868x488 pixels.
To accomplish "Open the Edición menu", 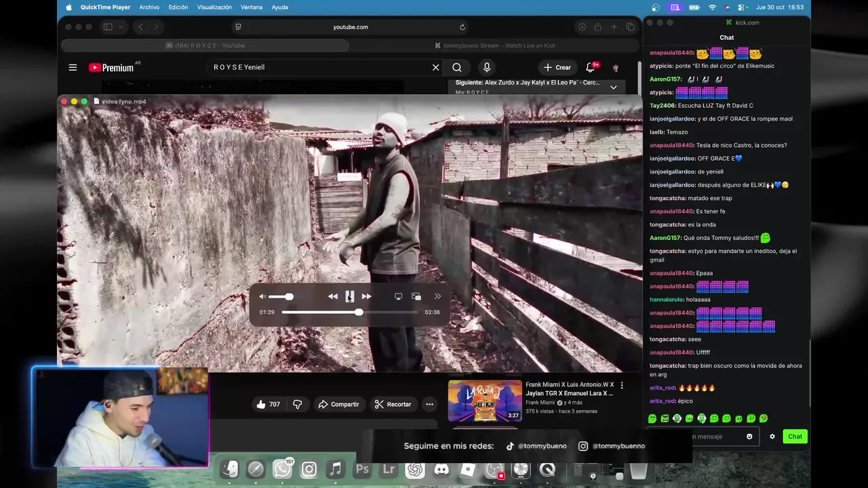I will [x=178, y=7].
